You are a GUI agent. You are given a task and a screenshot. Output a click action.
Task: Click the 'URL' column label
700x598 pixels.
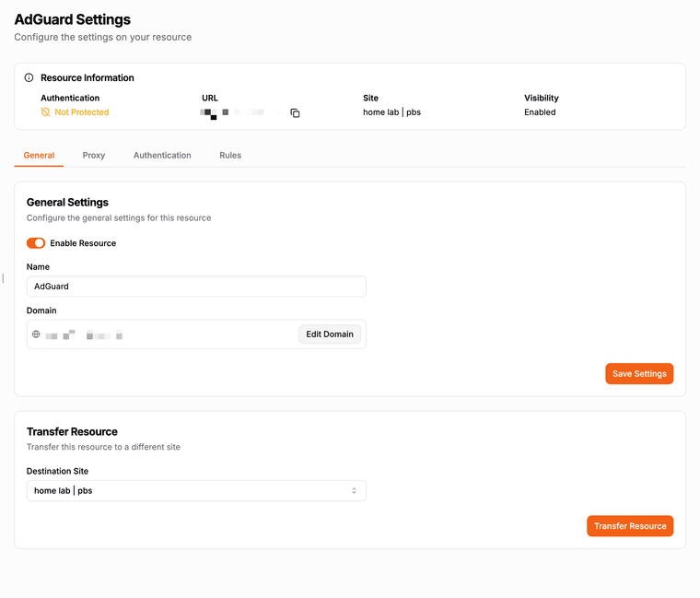(210, 98)
